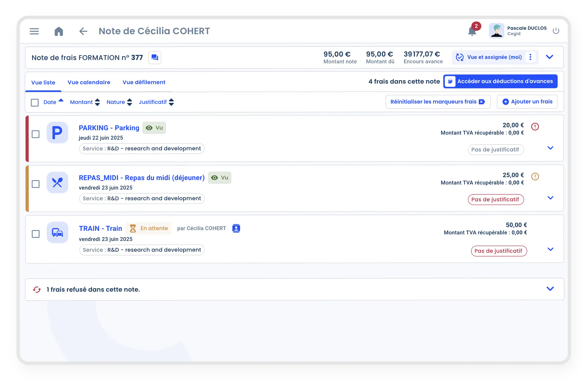The width and height of the screenshot is (588, 388).
Task: Expand note header details chevron
Action: point(549,57)
